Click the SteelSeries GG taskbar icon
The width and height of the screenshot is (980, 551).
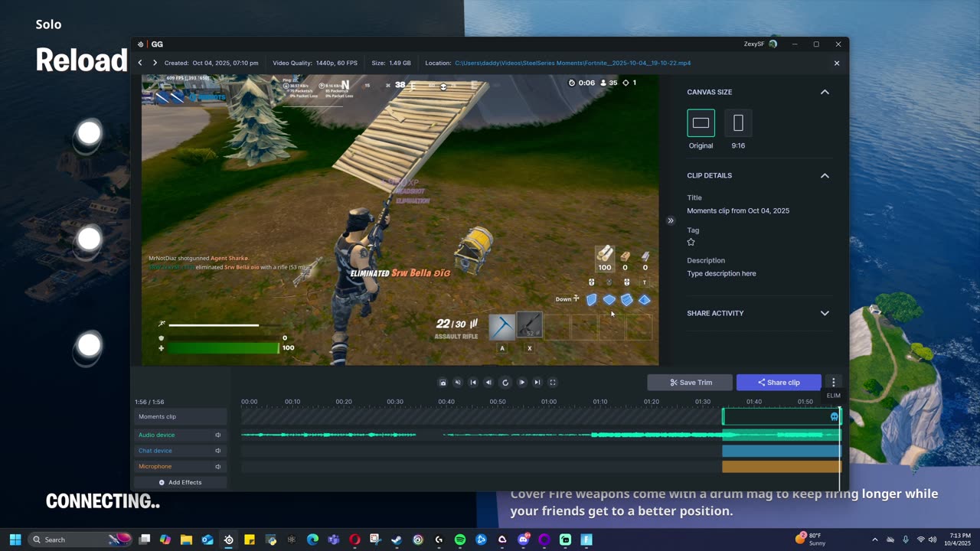[228, 540]
